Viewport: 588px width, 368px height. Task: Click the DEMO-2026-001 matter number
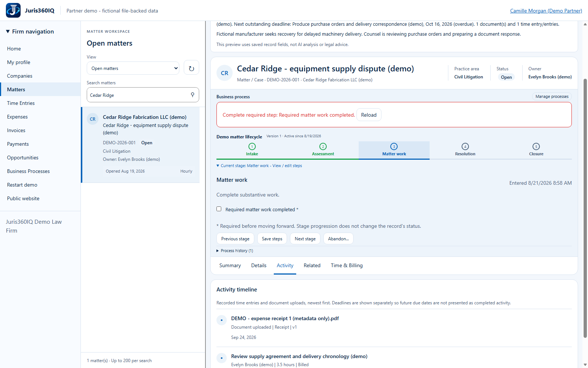click(x=119, y=143)
